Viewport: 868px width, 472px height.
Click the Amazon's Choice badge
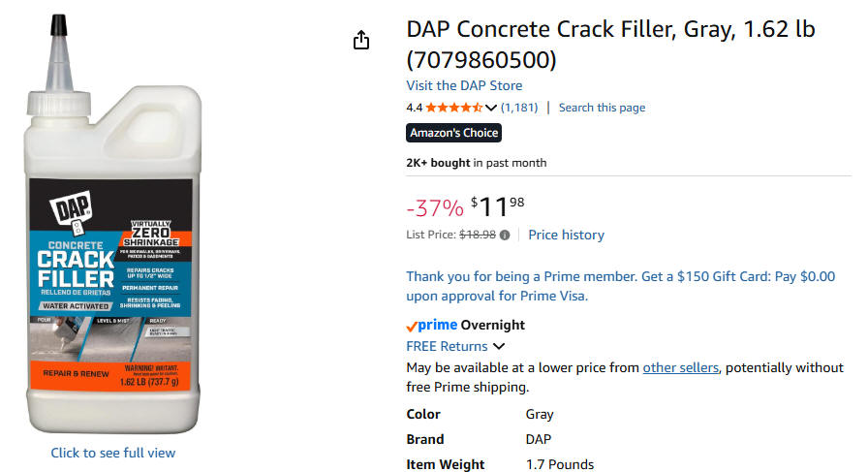coord(453,133)
